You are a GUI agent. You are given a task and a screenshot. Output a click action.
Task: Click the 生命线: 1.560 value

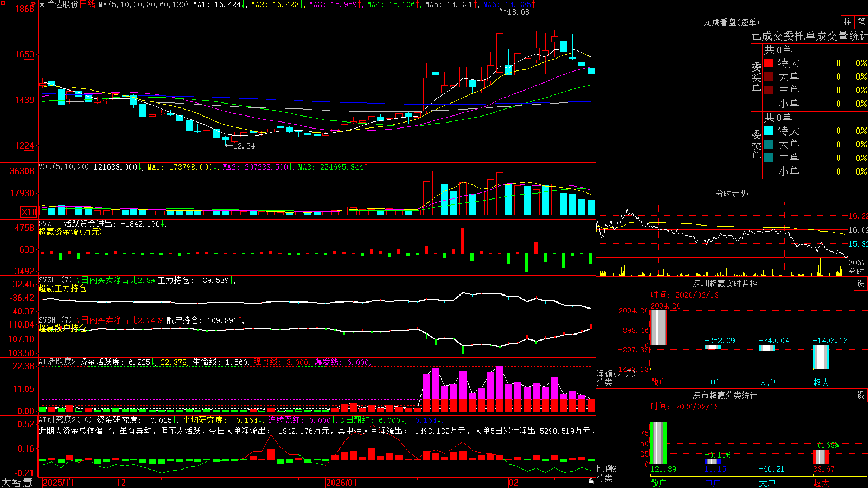click(221, 362)
